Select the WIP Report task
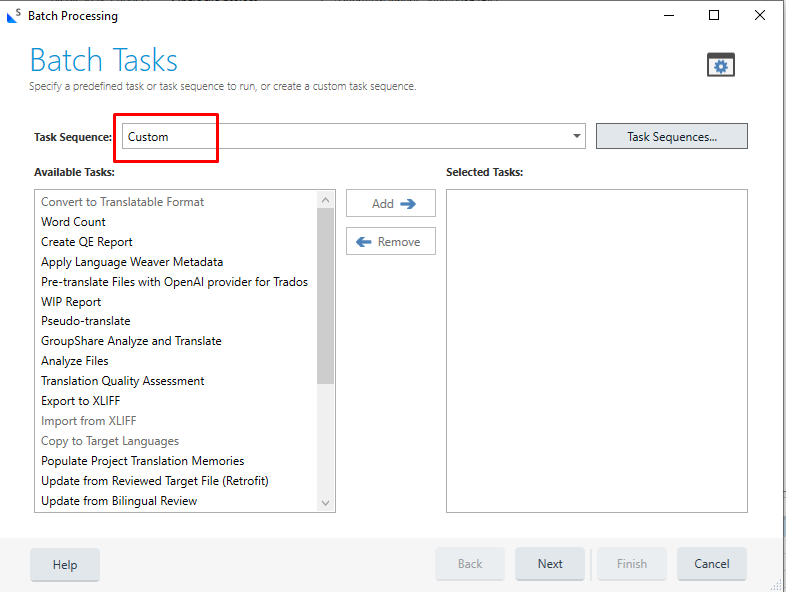 pos(71,302)
